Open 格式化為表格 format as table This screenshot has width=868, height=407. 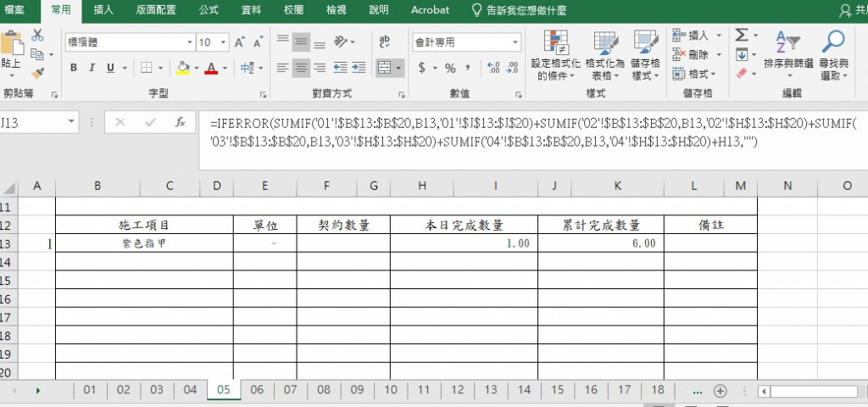click(x=604, y=55)
